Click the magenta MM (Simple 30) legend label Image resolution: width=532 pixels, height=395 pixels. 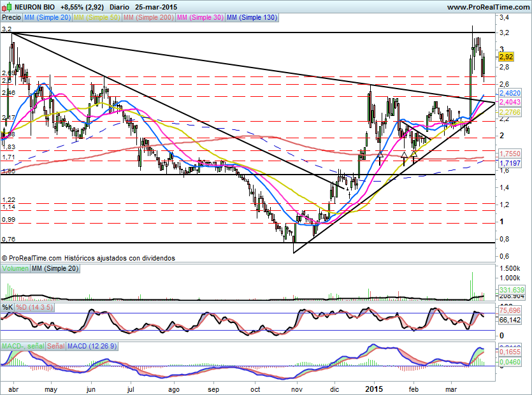pos(199,18)
